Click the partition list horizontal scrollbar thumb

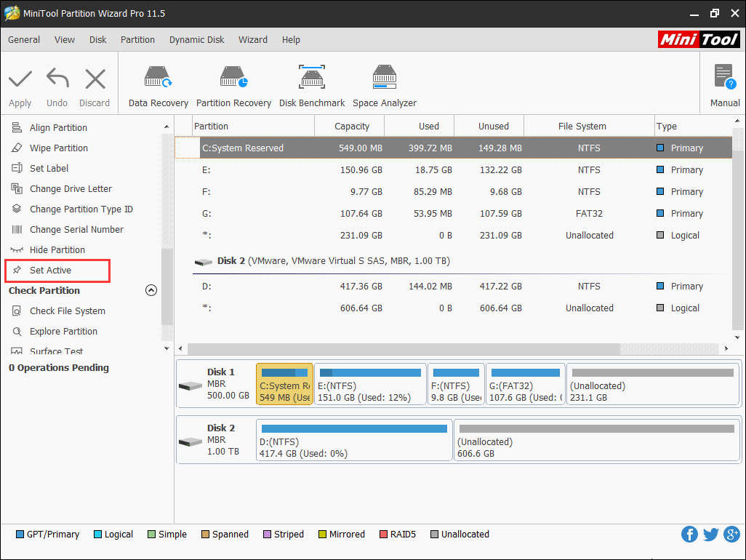[x=404, y=349]
